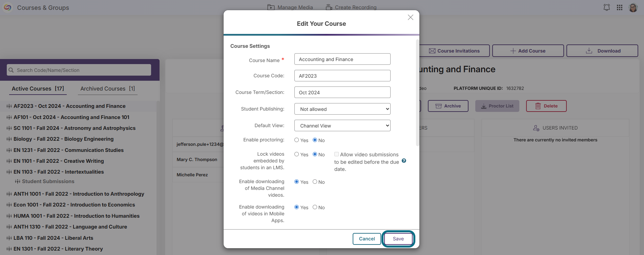
Task: Open the notifications bell icon
Action: point(607,7)
